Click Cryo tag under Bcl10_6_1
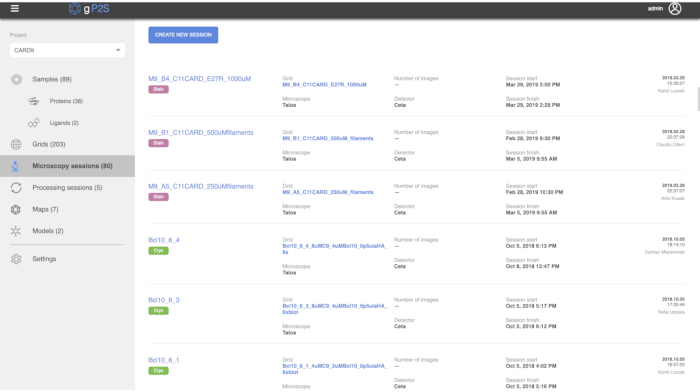 tap(158, 371)
